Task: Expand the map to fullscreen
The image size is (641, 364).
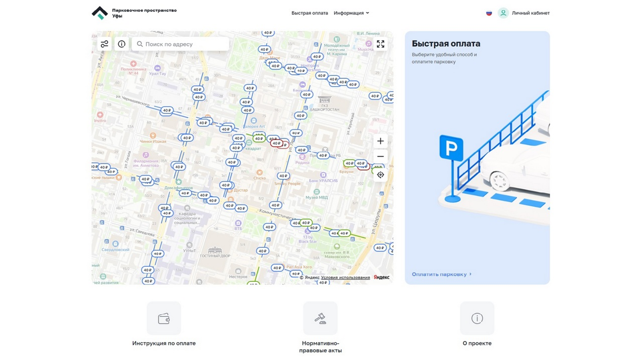Action: [380, 44]
